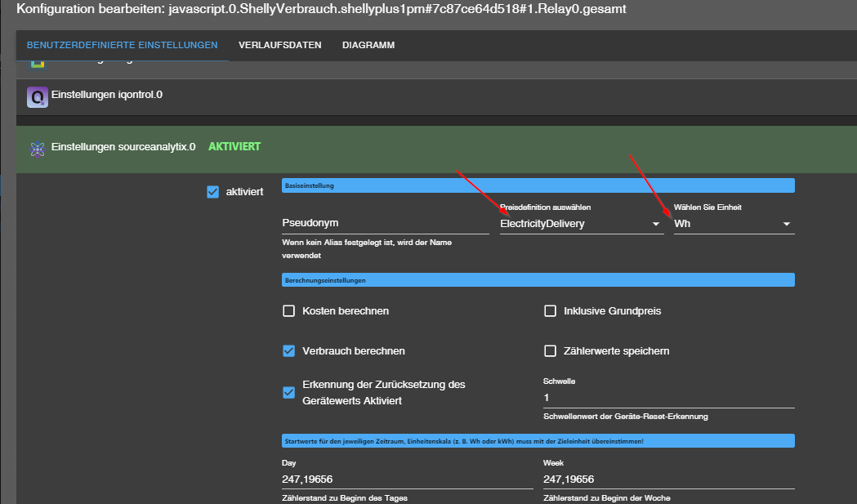Viewport: 857px width, 504px height.
Task: Click the 'Week' start value field
Action: point(669,479)
